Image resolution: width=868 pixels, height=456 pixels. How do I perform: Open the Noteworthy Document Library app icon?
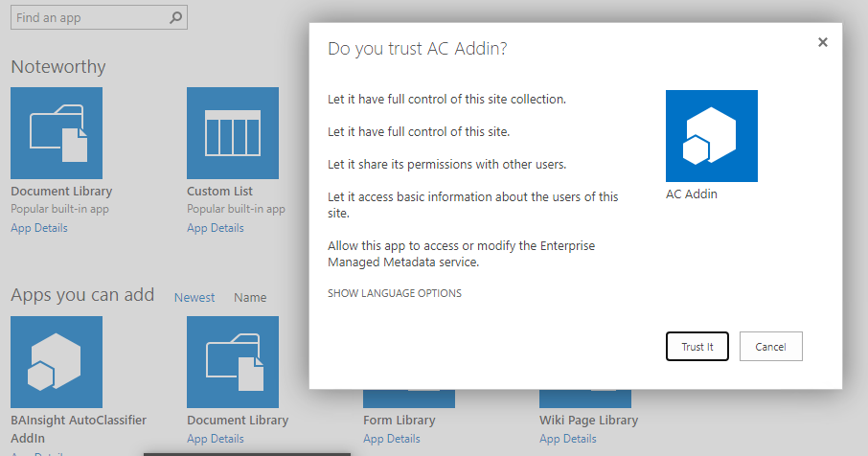[x=57, y=133]
